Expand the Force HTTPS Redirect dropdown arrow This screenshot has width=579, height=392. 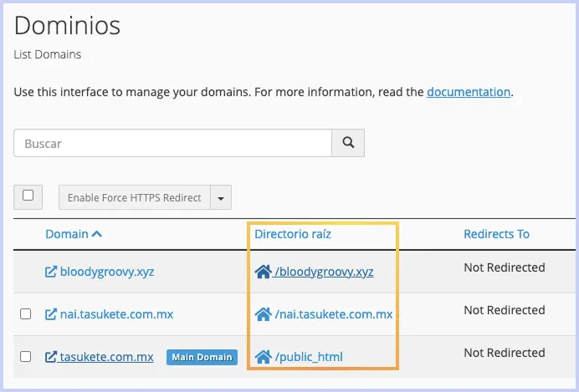pyautogui.click(x=221, y=198)
